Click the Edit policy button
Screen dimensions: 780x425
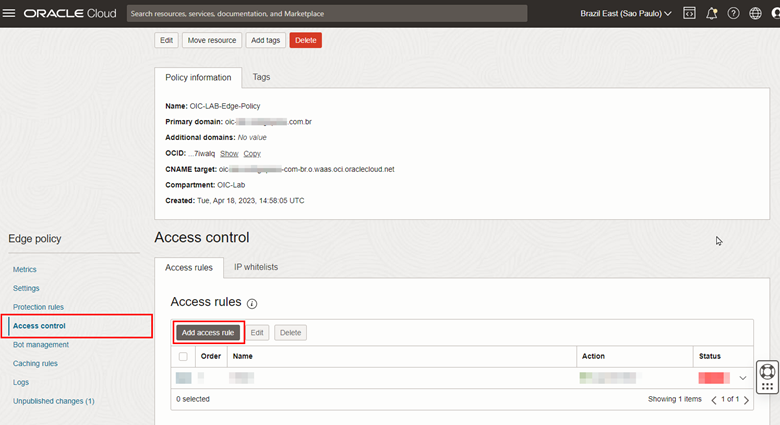click(x=166, y=40)
